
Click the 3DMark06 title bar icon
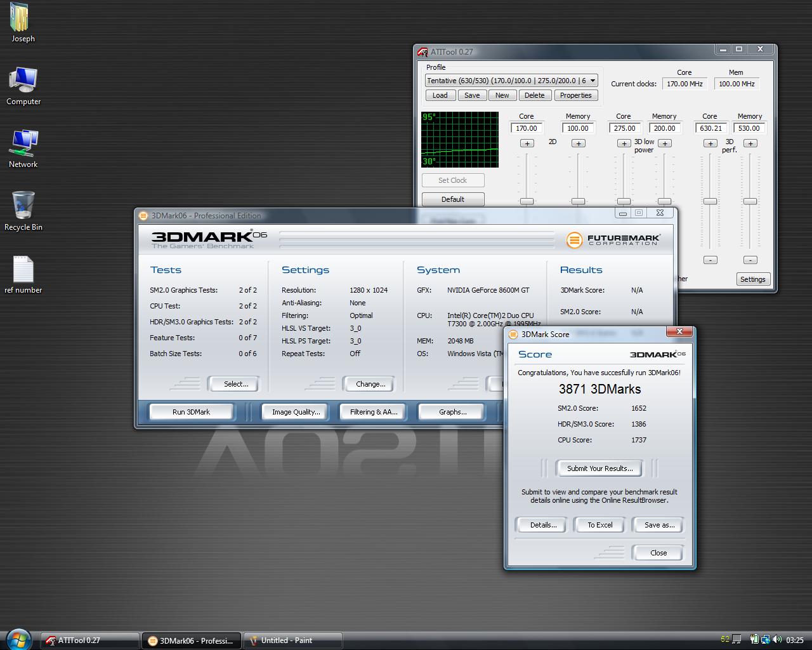tap(143, 216)
